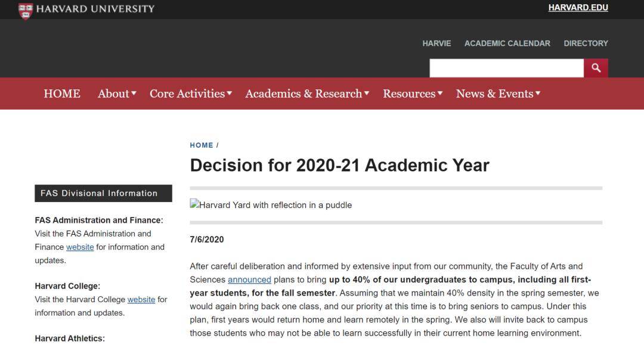
Task: Open the Academic Calendar menu item
Action: 507,44
